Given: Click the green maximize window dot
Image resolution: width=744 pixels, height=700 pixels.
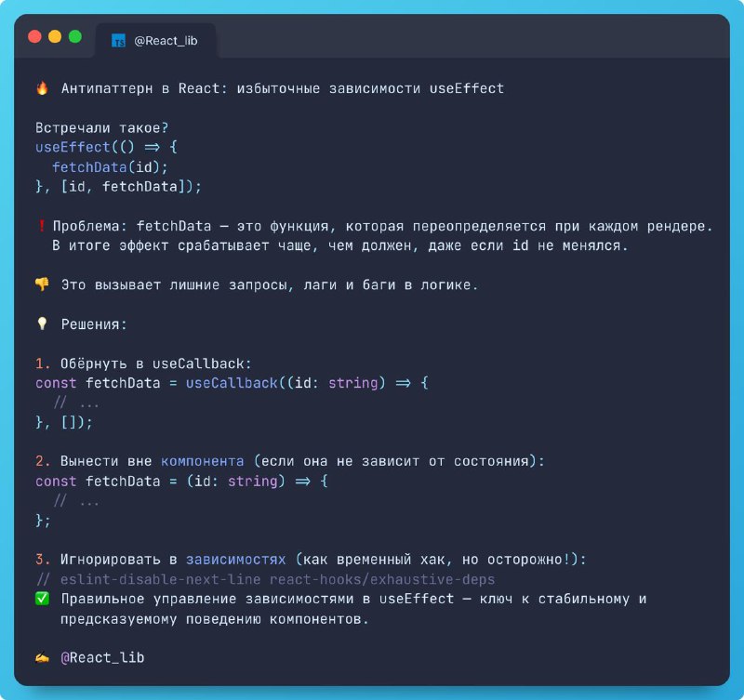Looking at the screenshot, I should coord(75,36).
